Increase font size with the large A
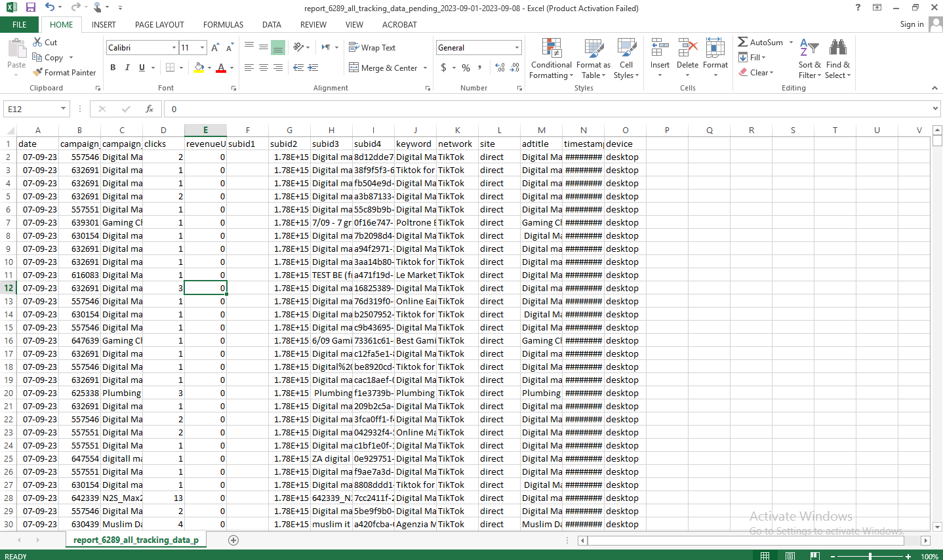 [215, 48]
